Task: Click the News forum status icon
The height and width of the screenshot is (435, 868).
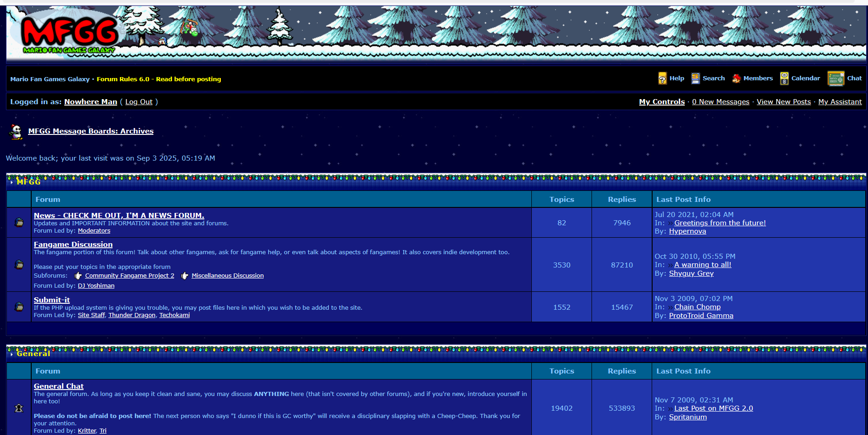Action: (19, 223)
